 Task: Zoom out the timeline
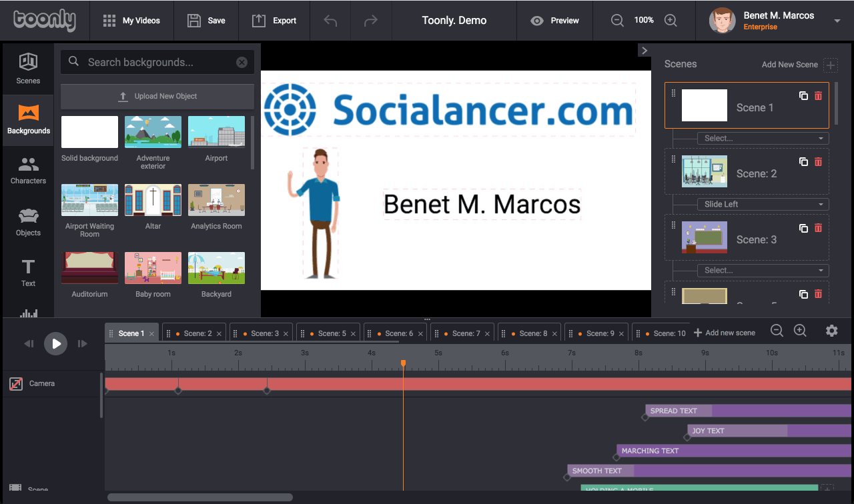(777, 331)
